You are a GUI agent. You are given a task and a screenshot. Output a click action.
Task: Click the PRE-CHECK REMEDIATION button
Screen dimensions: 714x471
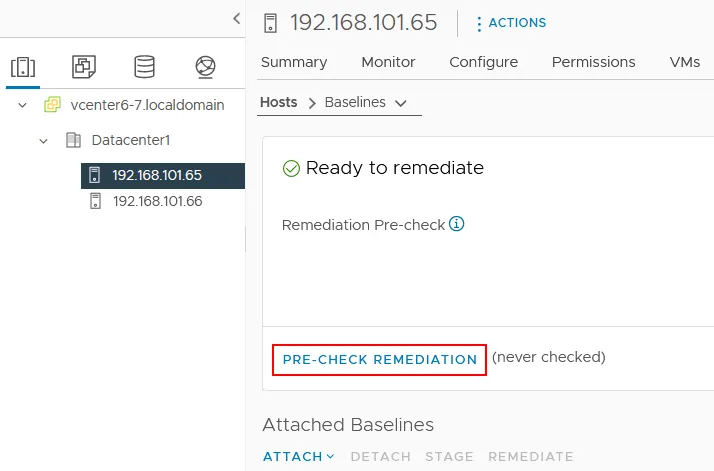pos(379,359)
